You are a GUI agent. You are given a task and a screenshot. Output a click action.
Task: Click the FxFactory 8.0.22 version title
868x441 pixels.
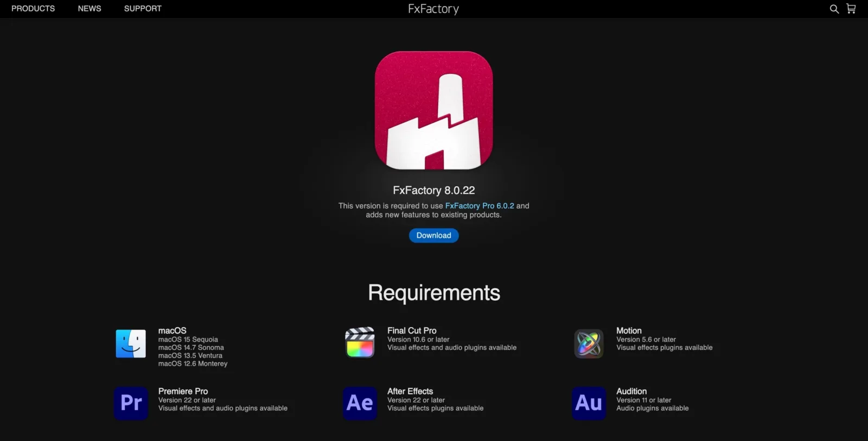coord(433,190)
